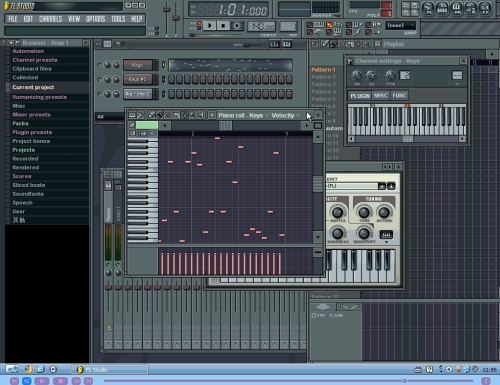This screenshot has height=385, width=500.
Task: Open keyboard editor in step sequencer
Action: 287,44
